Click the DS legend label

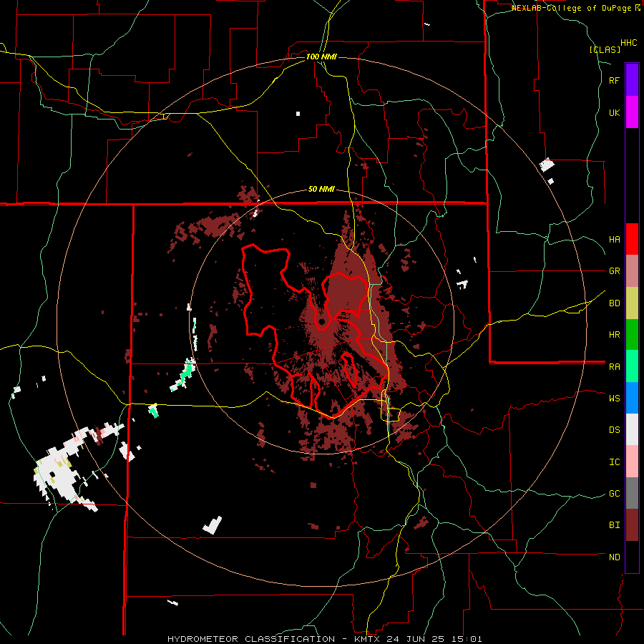(614, 430)
